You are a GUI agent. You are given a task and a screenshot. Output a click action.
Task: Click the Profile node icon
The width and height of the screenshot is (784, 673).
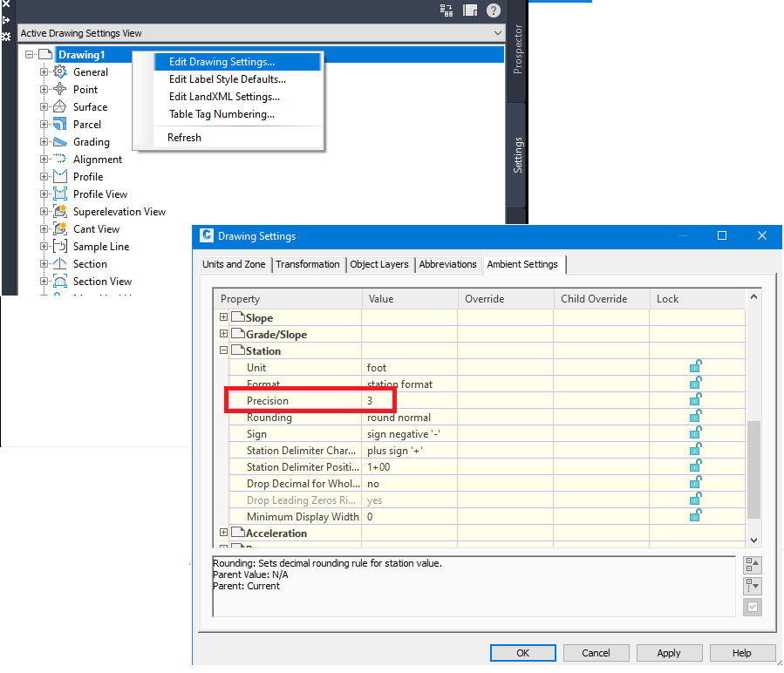(60, 176)
